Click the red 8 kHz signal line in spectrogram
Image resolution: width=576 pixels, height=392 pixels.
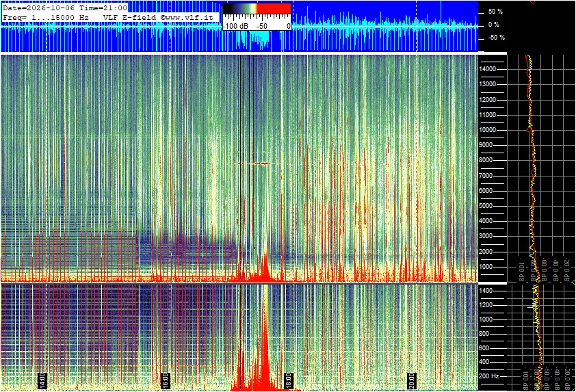click(x=254, y=164)
